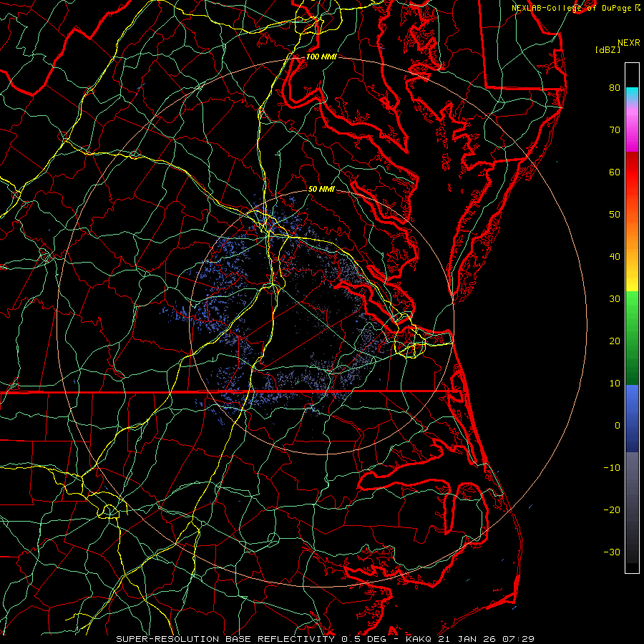Image resolution: width=644 pixels, height=644 pixels.
Task: Click the blue segment of the color bar
Action: tap(632, 418)
